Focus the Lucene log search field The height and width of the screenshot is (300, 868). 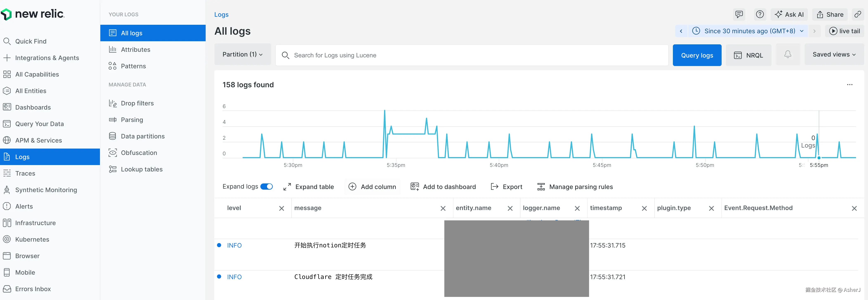472,55
